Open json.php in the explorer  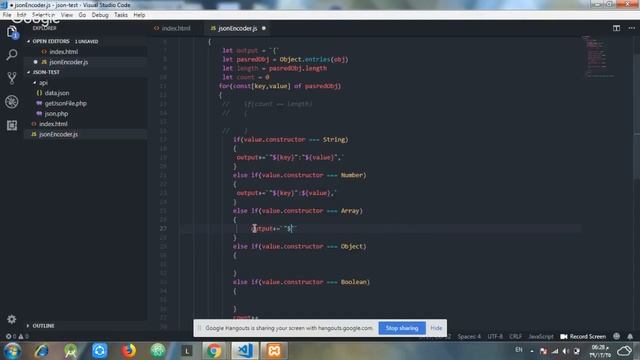point(86,113)
